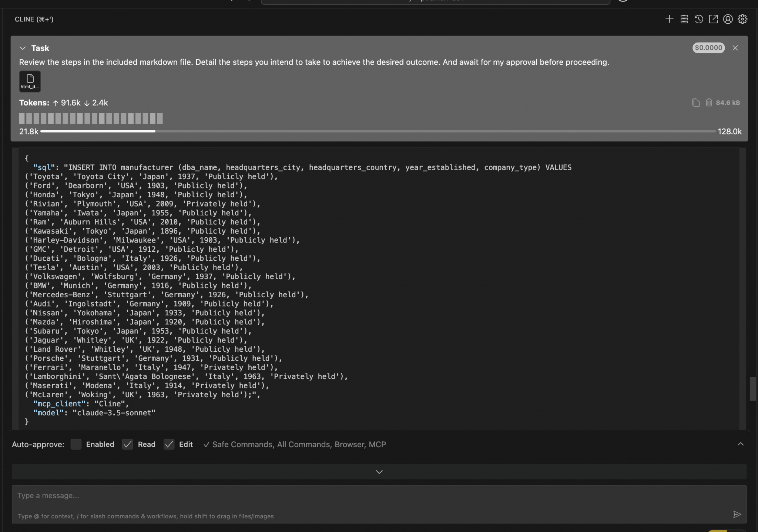Open the MCP servers panel
Screen dimensions: 758x532
[684, 19]
